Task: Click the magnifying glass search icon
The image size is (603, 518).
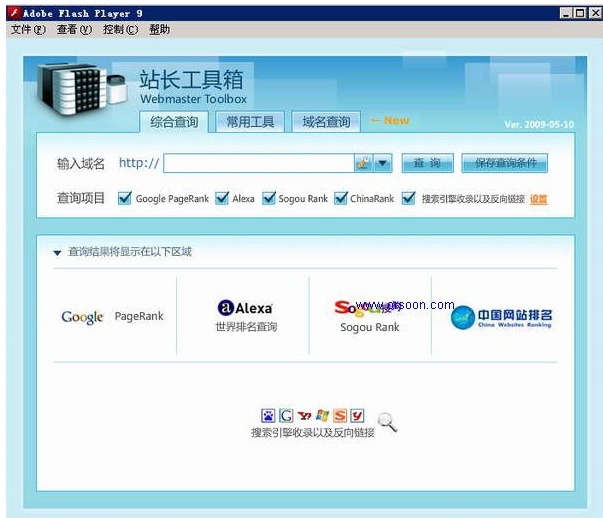Action: click(x=387, y=422)
